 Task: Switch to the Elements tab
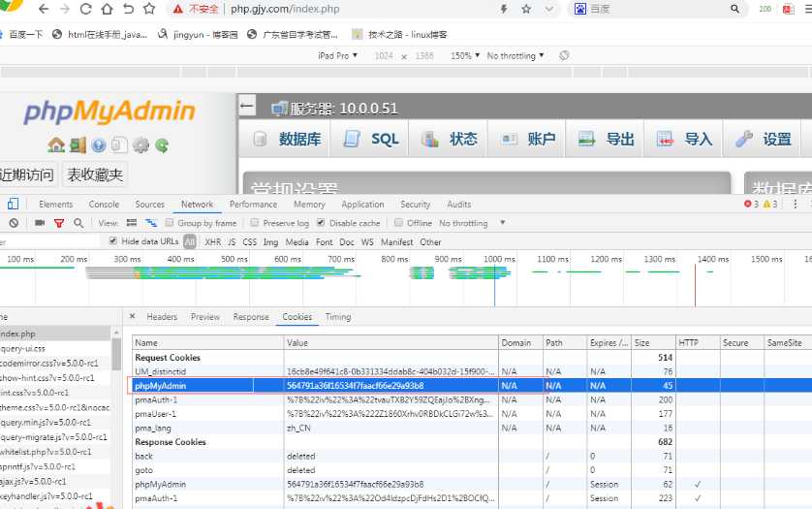pos(56,205)
